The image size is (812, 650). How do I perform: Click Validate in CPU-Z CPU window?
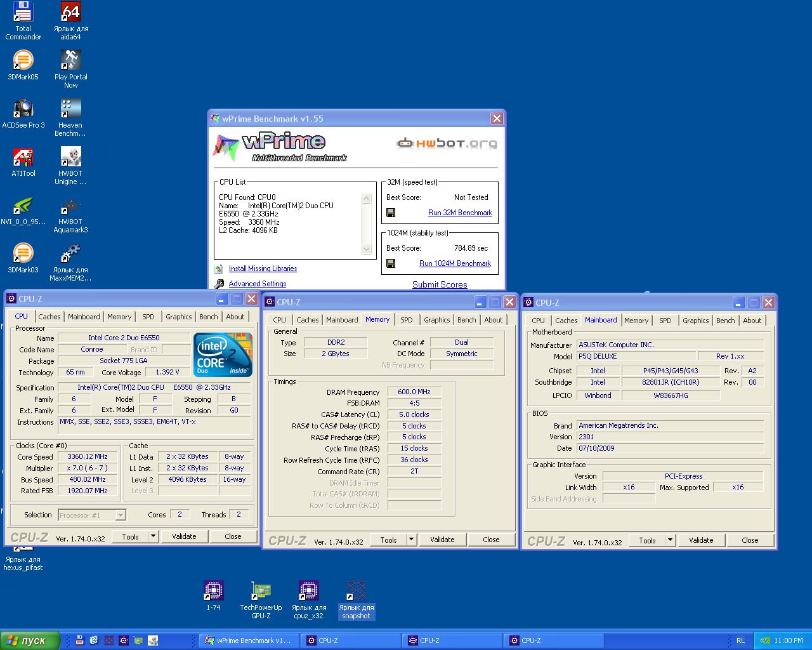point(184,536)
